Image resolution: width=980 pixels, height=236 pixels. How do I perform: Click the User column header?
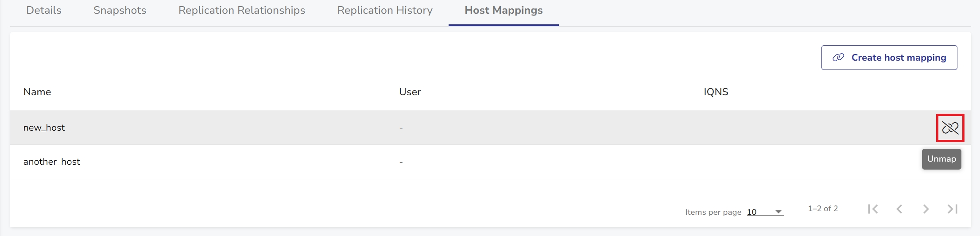click(x=410, y=92)
